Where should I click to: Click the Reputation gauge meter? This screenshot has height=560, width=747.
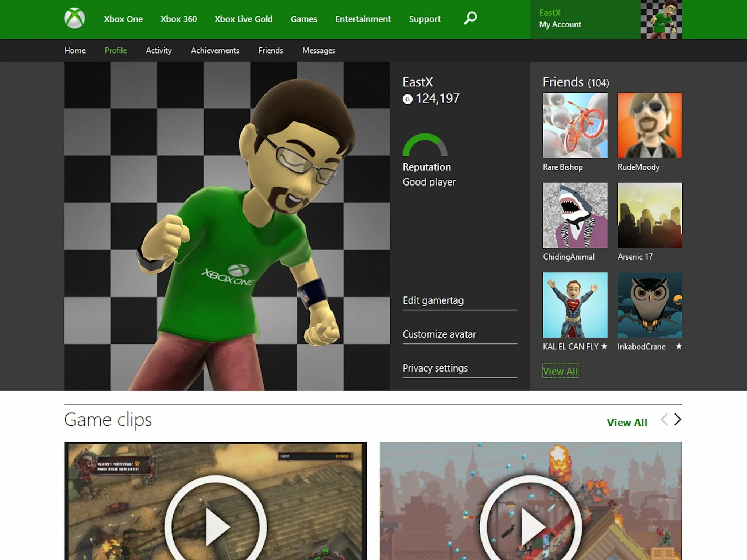coord(425,145)
